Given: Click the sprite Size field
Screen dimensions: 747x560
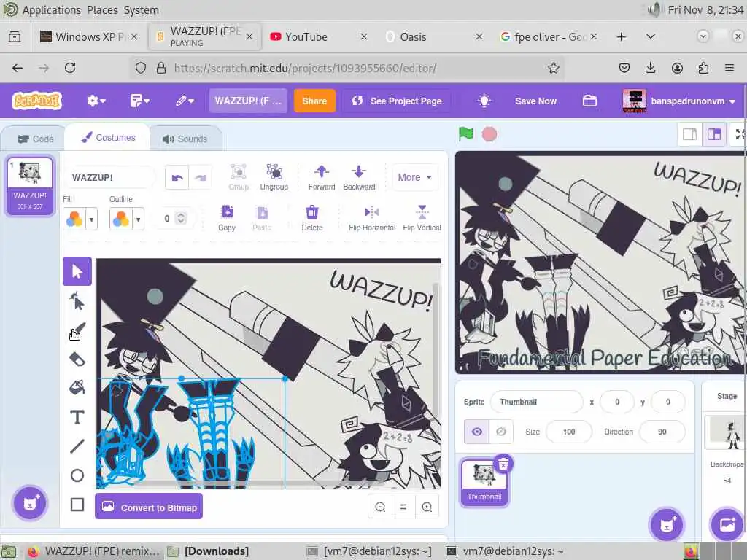Looking at the screenshot, I should [x=569, y=432].
